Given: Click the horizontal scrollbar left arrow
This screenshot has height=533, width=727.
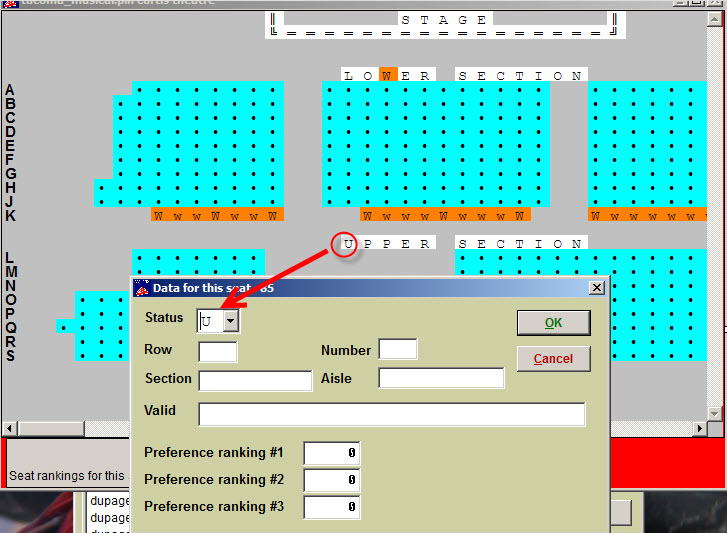Looking at the screenshot, I should (x=10, y=428).
